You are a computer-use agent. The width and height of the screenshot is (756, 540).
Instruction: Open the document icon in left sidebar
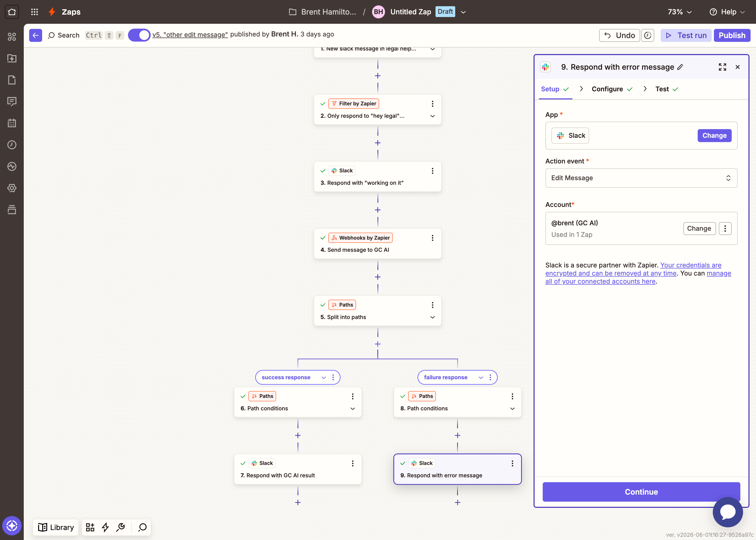coord(12,80)
